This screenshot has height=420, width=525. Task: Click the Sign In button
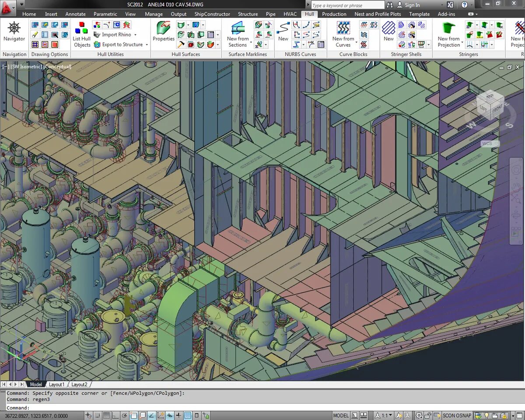click(x=408, y=5)
